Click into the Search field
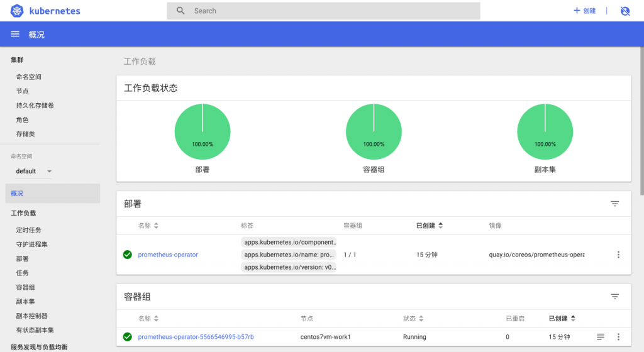644x352 pixels. pyautogui.click(x=323, y=11)
